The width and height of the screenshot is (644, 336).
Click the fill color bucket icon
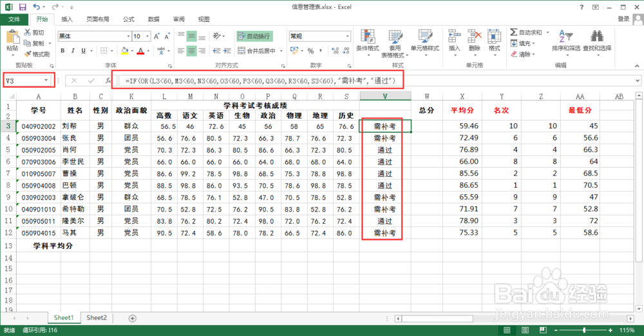125,50
